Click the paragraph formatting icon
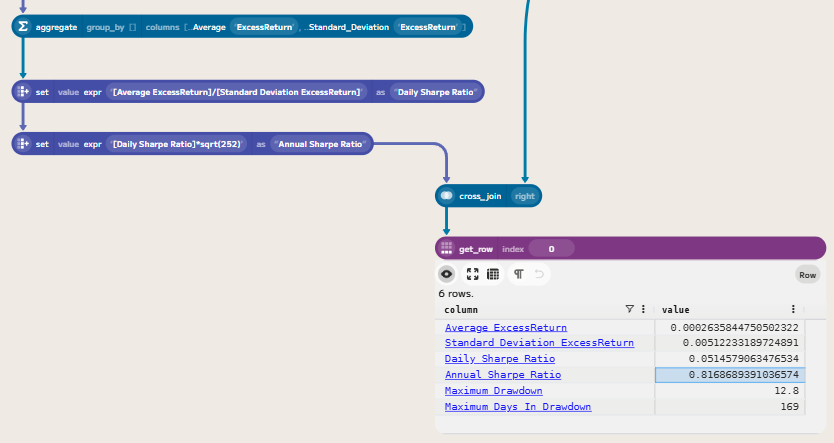Image resolution: width=834 pixels, height=443 pixels. tap(519, 274)
